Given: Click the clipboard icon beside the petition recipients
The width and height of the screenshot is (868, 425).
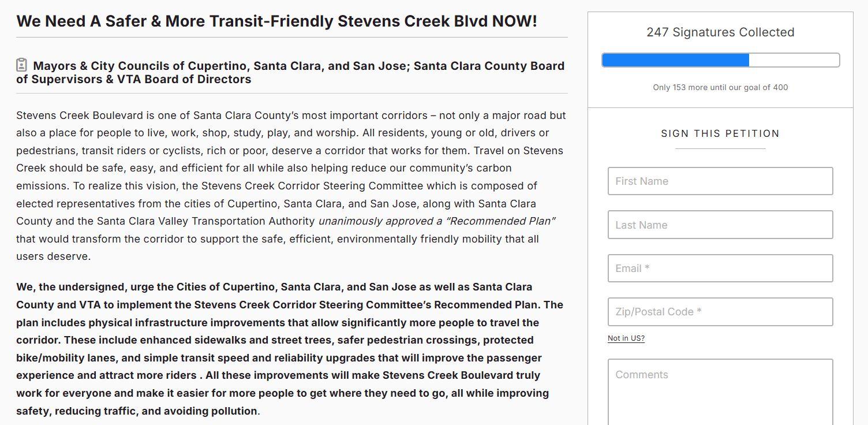Looking at the screenshot, I should click(22, 65).
